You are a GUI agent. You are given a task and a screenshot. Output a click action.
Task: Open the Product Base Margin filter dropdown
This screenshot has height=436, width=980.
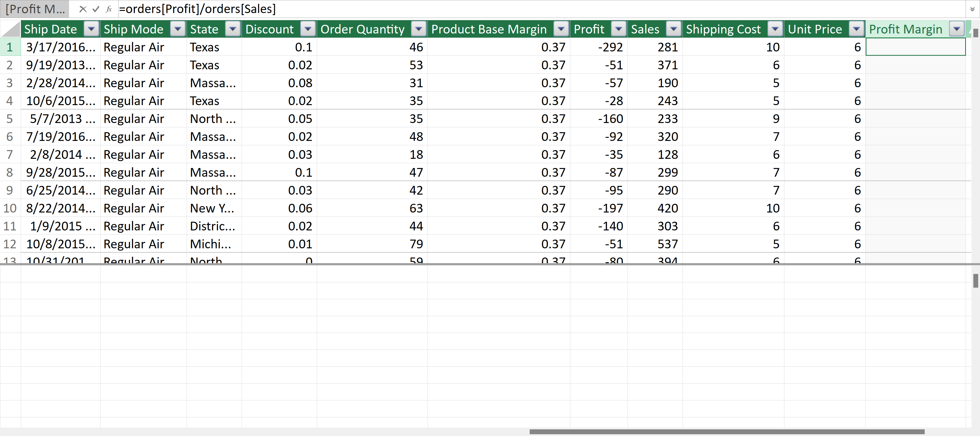tap(561, 29)
